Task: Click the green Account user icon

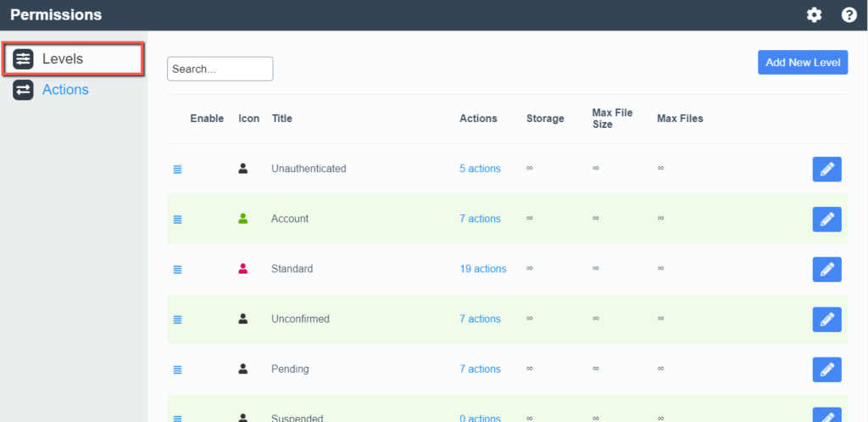Action: point(243,219)
